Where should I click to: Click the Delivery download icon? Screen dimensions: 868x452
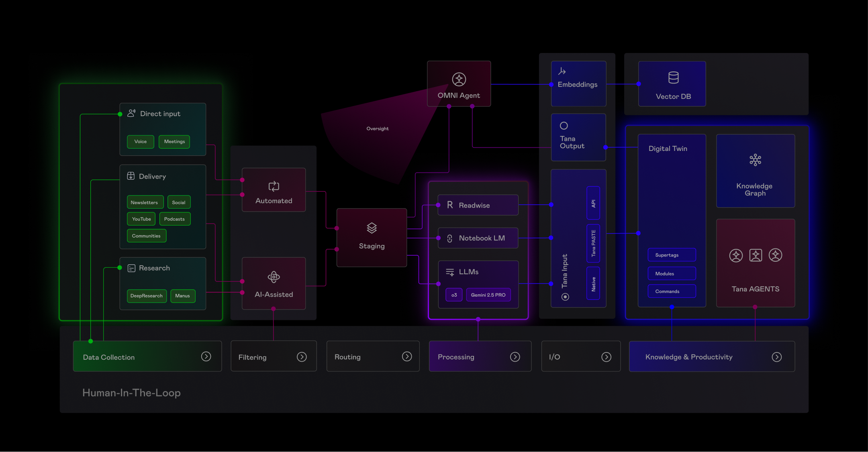coord(131,176)
